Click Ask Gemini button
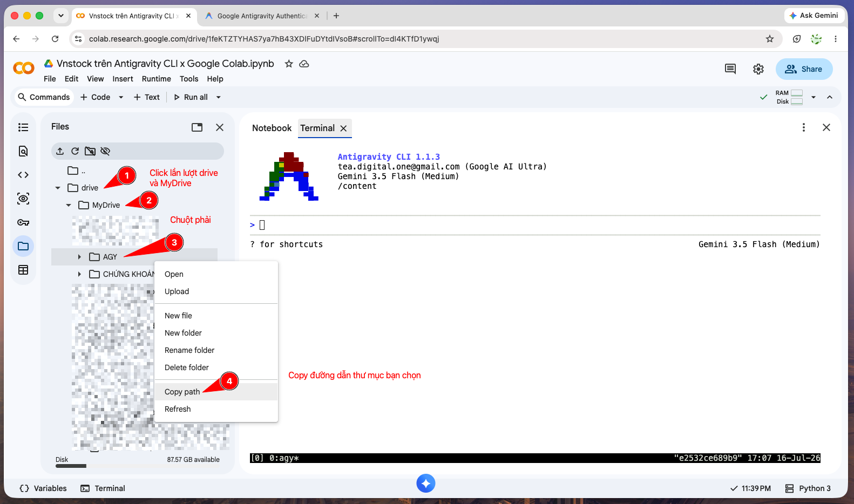The image size is (854, 504). click(x=814, y=16)
